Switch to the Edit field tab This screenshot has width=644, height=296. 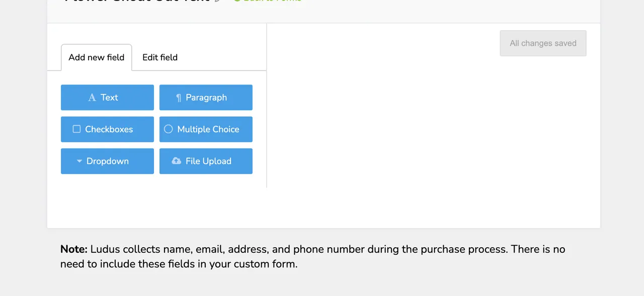coord(159,57)
